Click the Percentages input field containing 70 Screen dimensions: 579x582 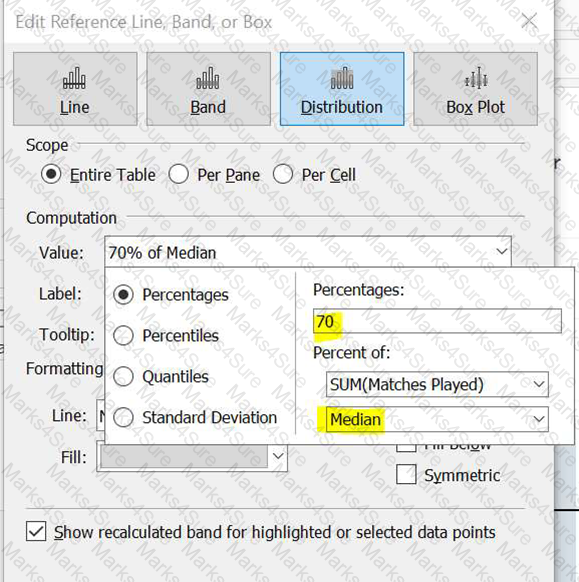(437, 321)
